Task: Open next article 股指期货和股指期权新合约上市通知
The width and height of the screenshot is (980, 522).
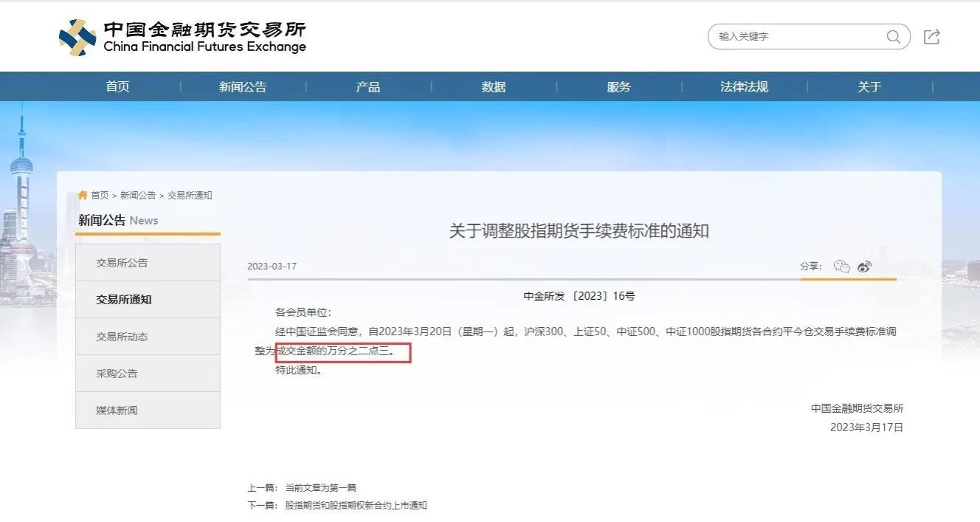Action: point(356,506)
